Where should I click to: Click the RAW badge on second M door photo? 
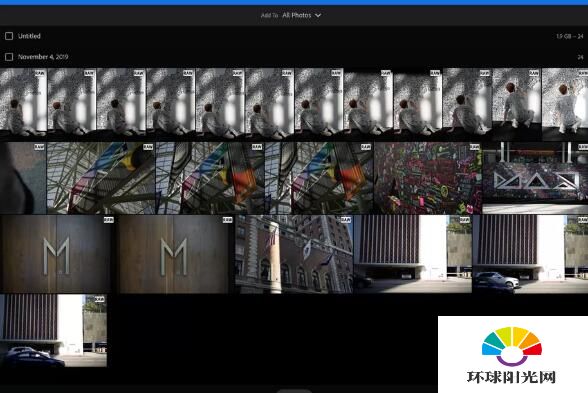[x=227, y=220]
